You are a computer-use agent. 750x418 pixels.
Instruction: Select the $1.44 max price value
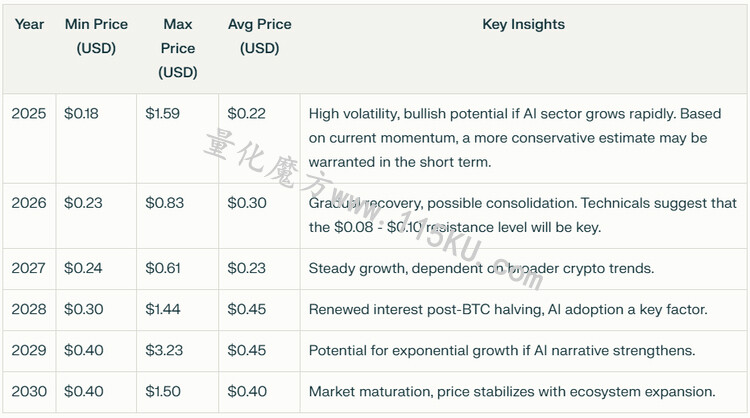click(163, 309)
